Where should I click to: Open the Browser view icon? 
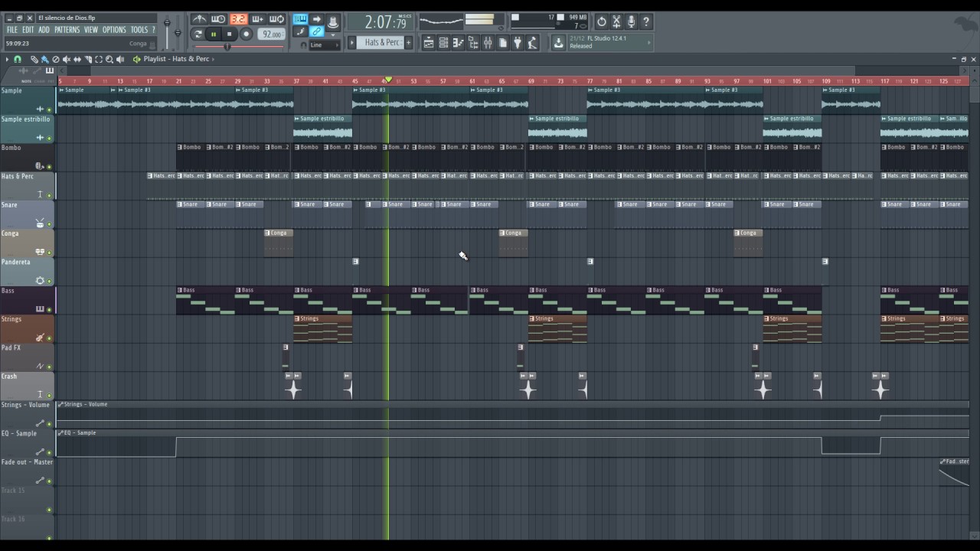pos(472,43)
